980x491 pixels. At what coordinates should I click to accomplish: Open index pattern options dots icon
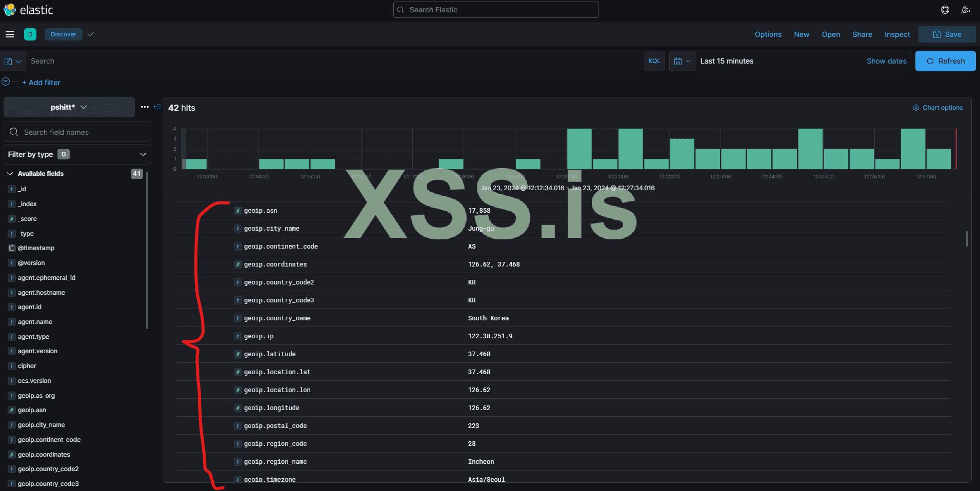click(x=145, y=107)
